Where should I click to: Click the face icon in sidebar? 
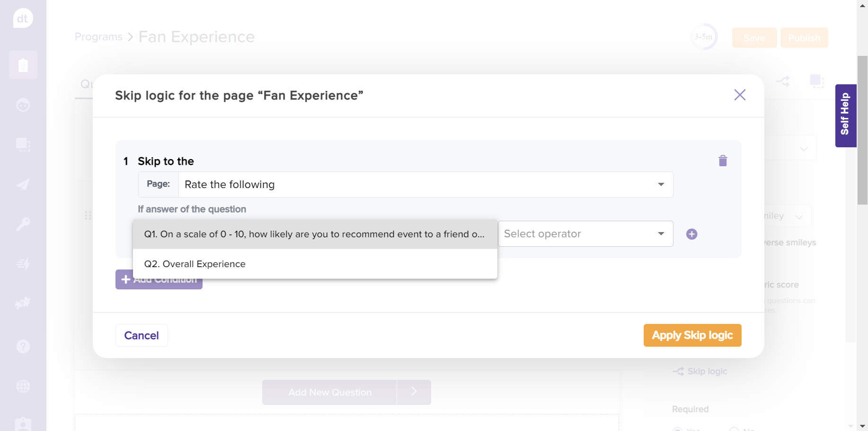pos(23,105)
